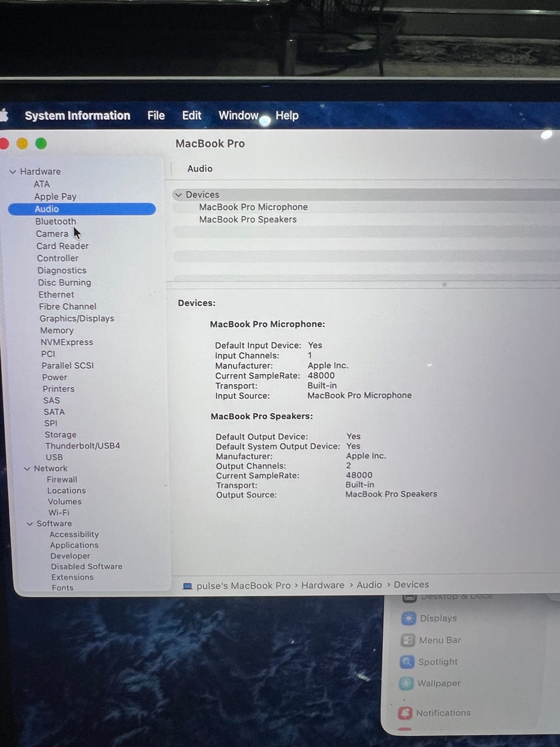Select Firewall under Network
This screenshot has height=747, width=560.
(61, 480)
